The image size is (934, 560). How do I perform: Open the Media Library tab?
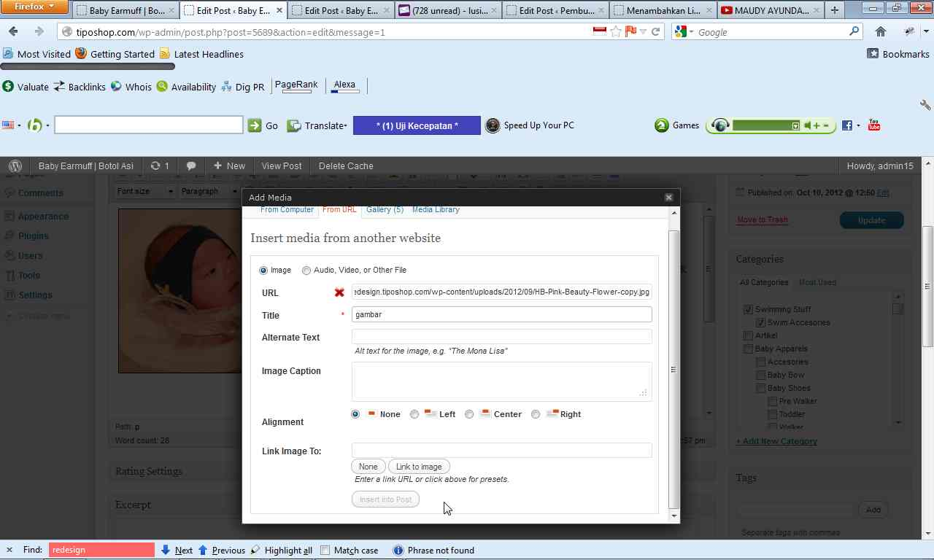(436, 210)
